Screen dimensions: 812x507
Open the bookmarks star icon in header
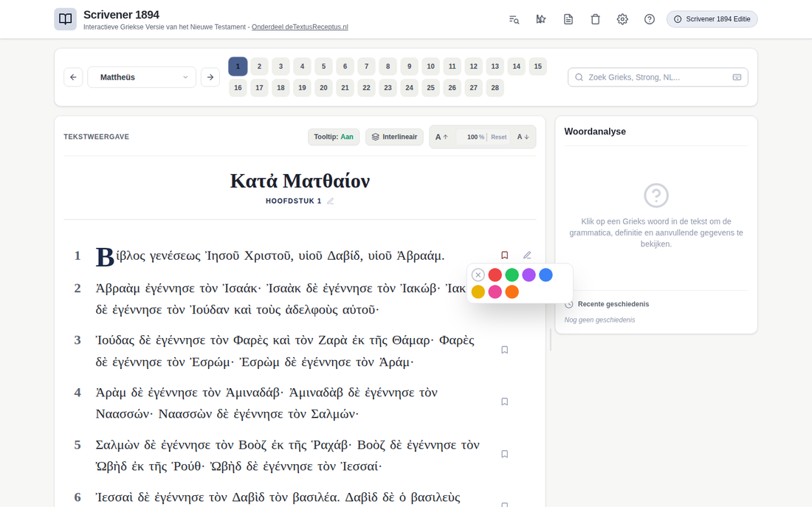click(540, 19)
